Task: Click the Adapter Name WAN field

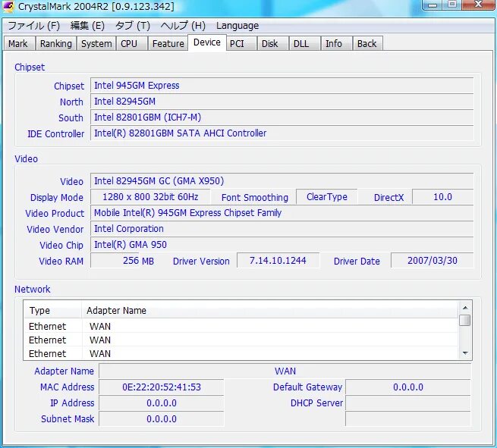Action: (285, 371)
